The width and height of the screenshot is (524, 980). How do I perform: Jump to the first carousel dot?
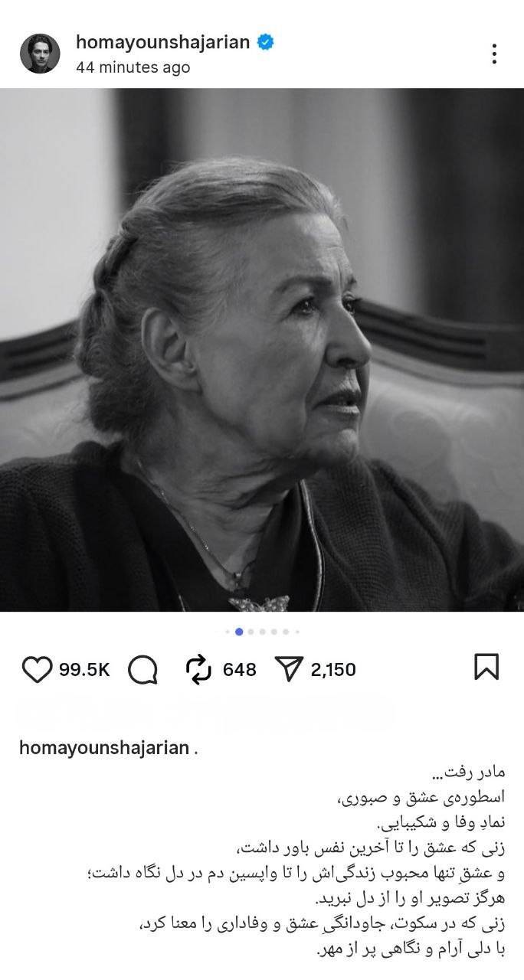click(x=228, y=632)
